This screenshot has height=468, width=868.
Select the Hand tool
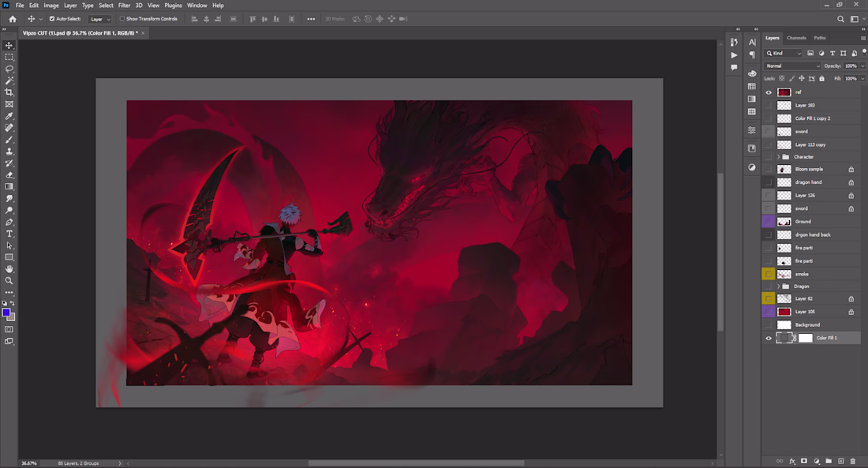point(9,269)
